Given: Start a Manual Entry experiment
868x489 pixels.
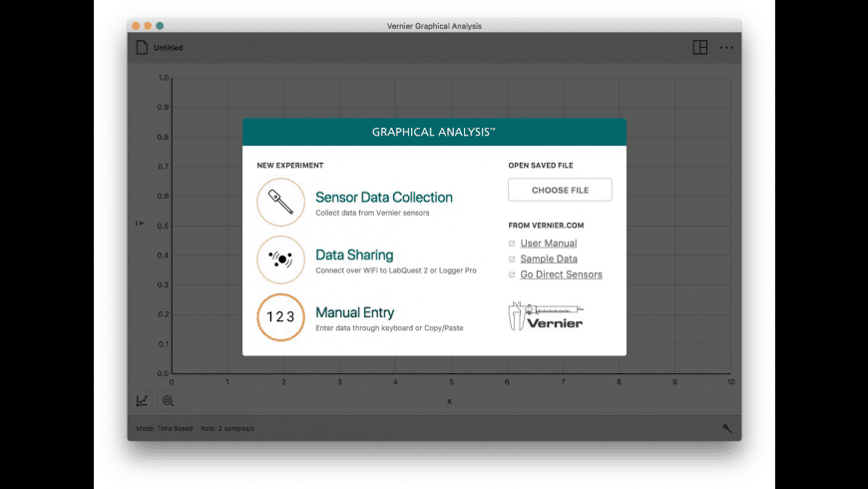Looking at the screenshot, I should point(355,312).
